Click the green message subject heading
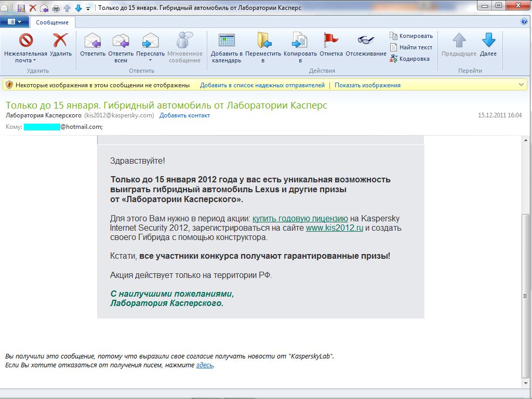The width and height of the screenshot is (532, 399). 166,105
